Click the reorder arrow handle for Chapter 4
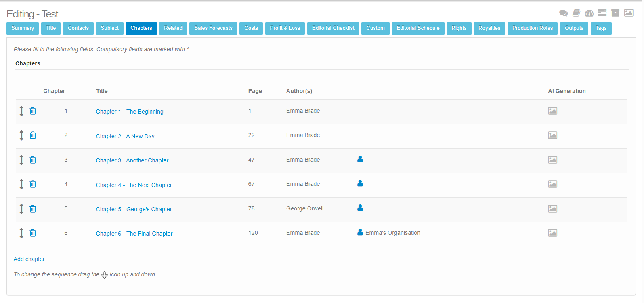This screenshot has width=644, height=303. [x=21, y=184]
